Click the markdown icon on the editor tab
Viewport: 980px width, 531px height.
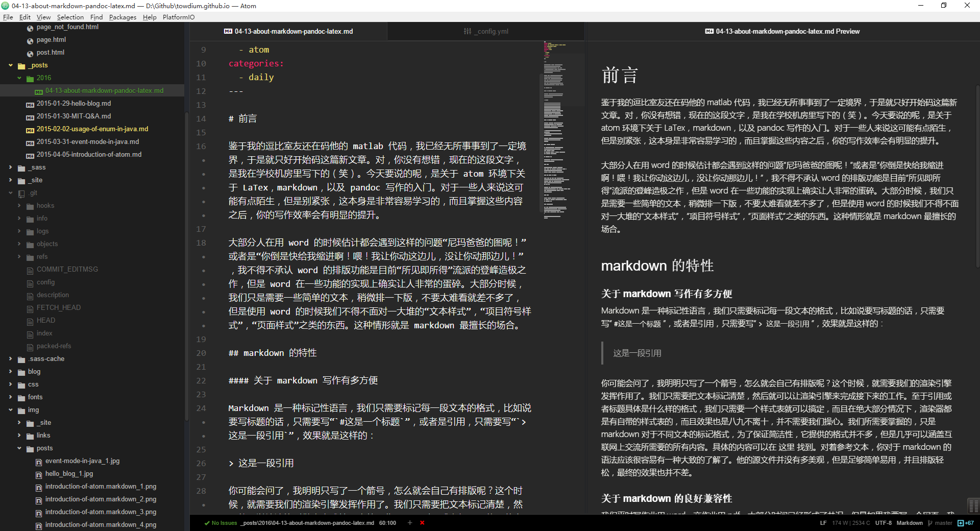coord(228,32)
